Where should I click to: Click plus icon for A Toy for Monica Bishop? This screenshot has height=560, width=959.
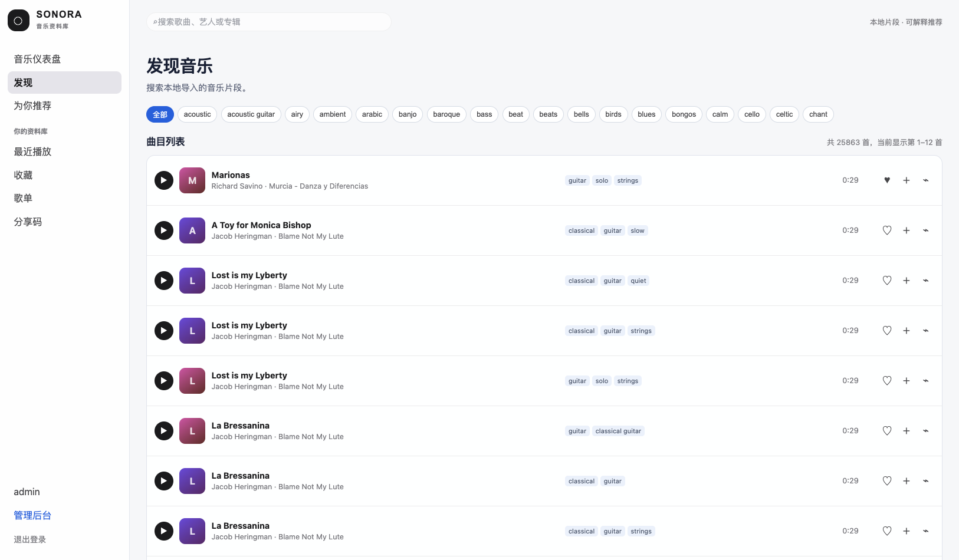(907, 230)
